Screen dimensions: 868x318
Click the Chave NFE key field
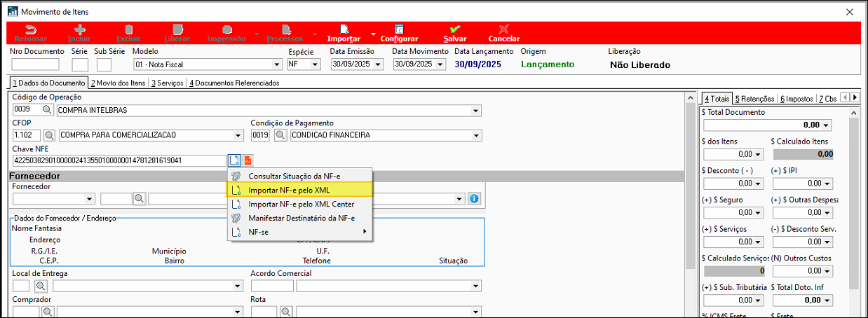119,160
